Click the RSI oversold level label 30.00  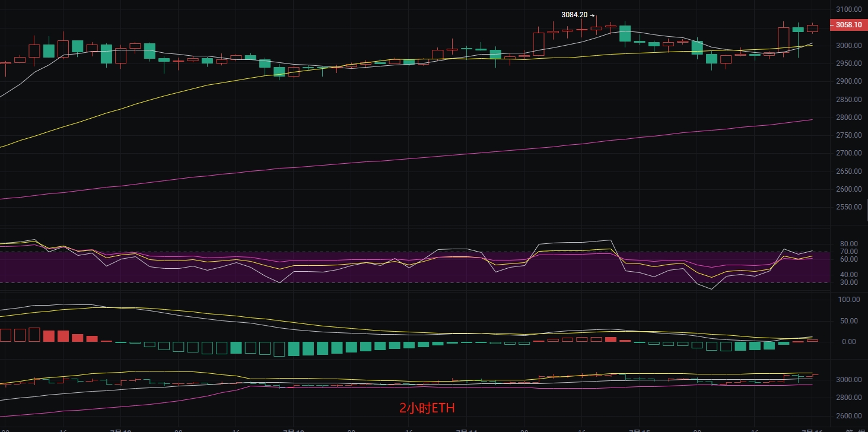(x=848, y=282)
